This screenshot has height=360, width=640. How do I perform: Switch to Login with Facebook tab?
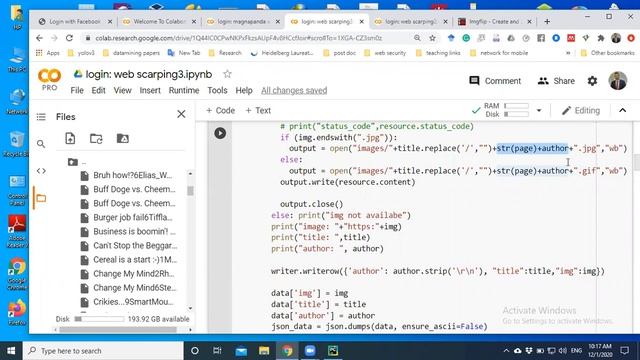75,22
